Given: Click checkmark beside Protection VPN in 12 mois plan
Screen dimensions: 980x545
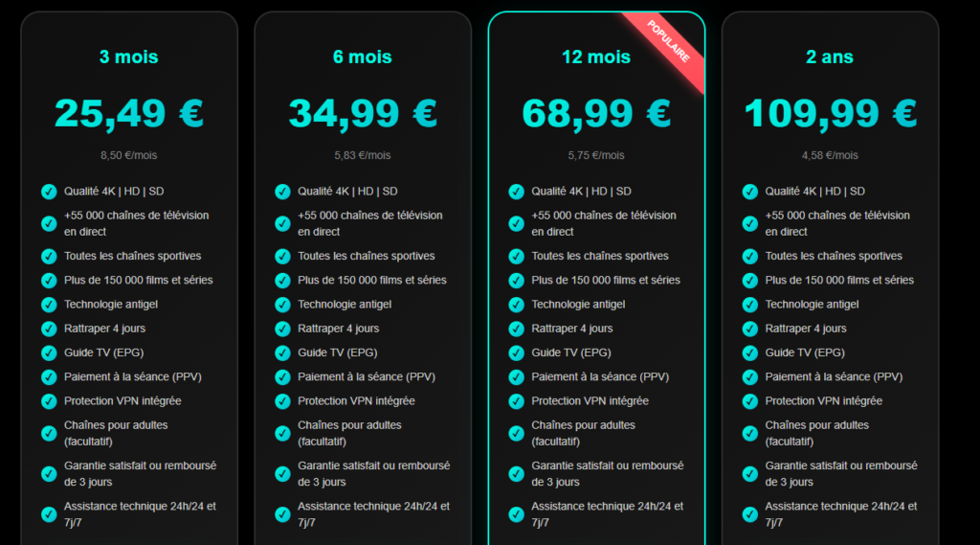Looking at the screenshot, I should coord(516,401).
